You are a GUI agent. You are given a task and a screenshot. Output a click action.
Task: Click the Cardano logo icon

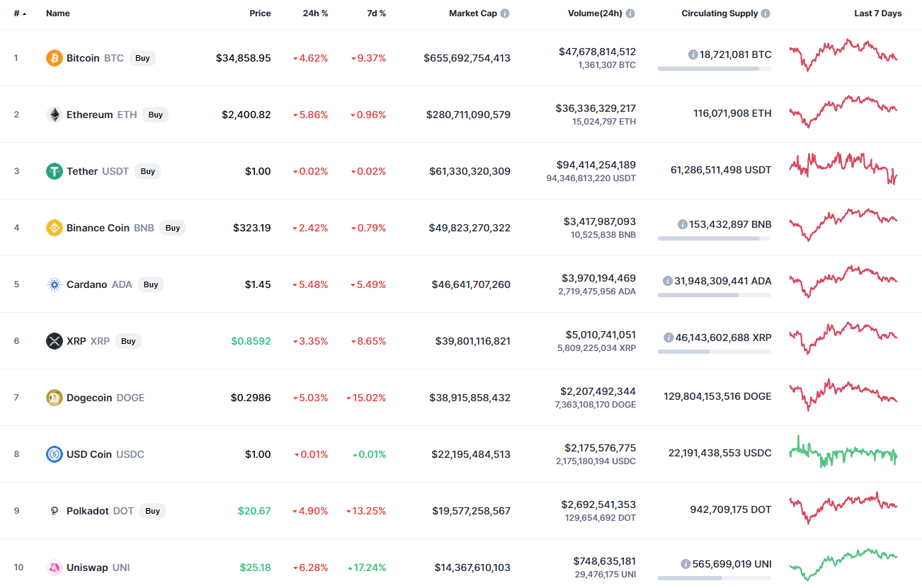pyautogui.click(x=55, y=284)
